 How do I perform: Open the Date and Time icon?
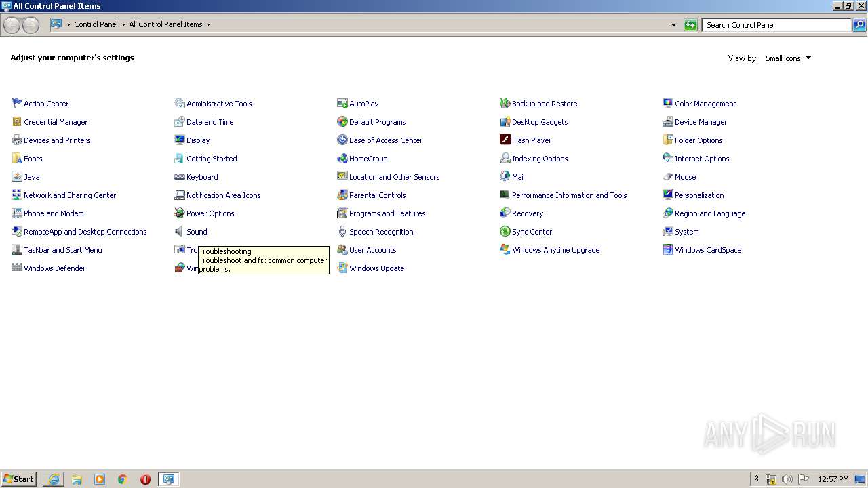pyautogui.click(x=180, y=122)
